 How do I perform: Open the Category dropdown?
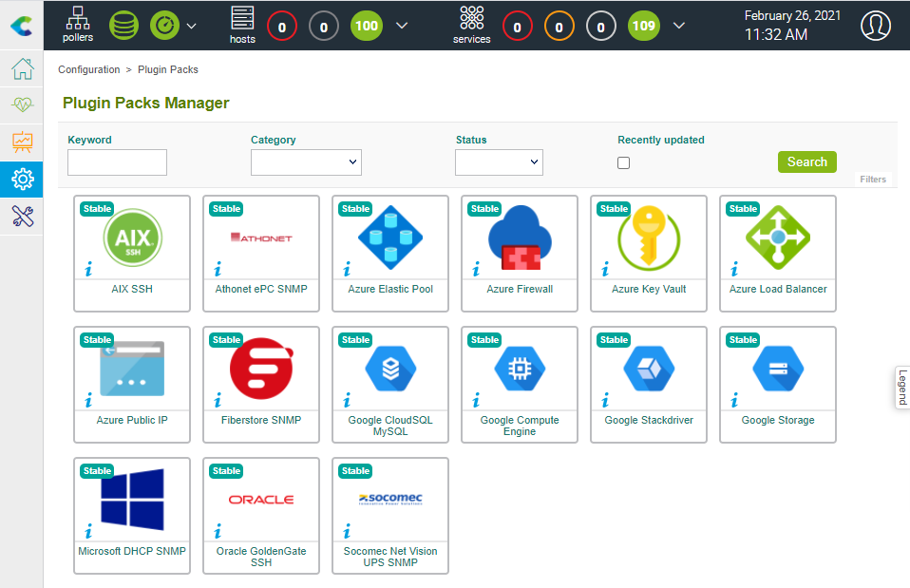306,162
